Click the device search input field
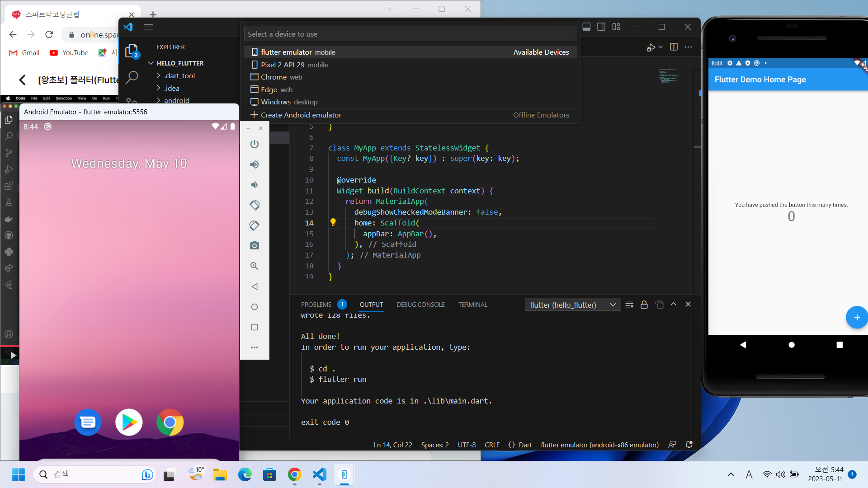The width and height of the screenshot is (868, 488). [x=410, y=34]
